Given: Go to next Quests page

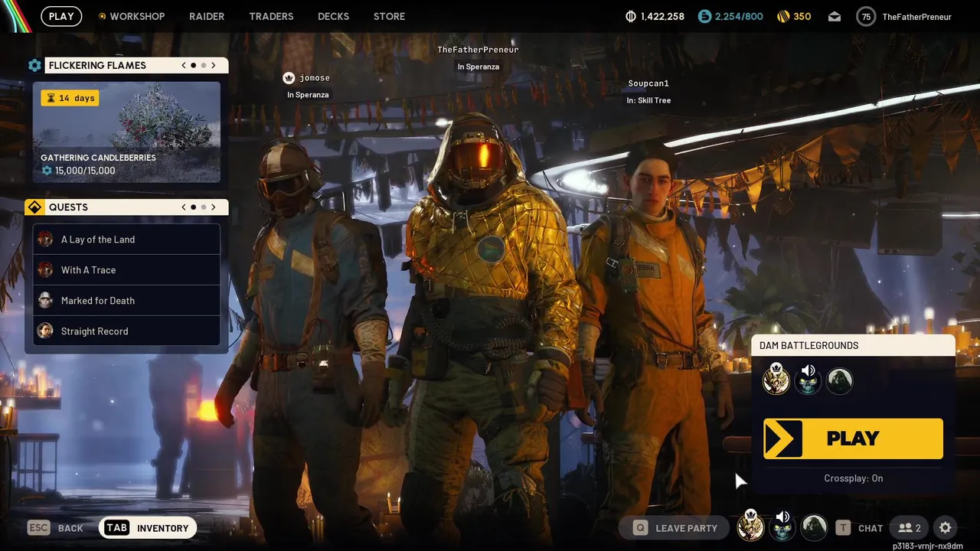Looking at the screenshot, I should (x=214, y=207).
